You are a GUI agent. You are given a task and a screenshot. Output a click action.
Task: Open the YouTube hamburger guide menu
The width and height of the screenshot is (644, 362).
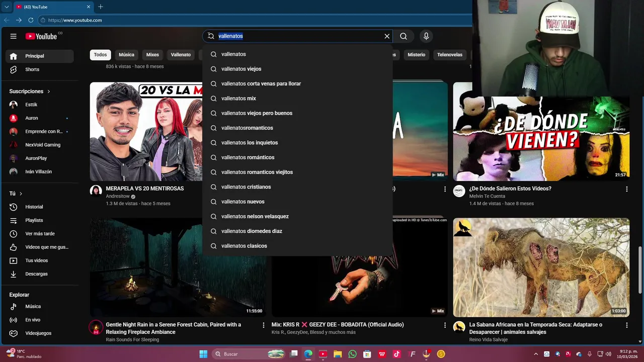pyautogui.click(x=14, y=36)
